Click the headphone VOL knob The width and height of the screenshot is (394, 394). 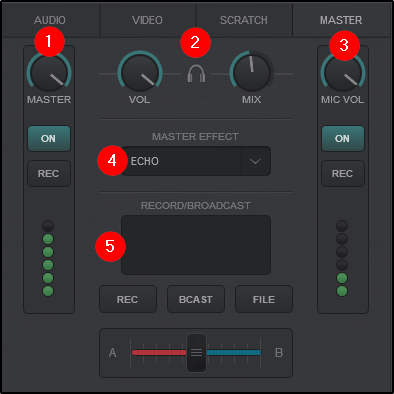tap(140, 73)
